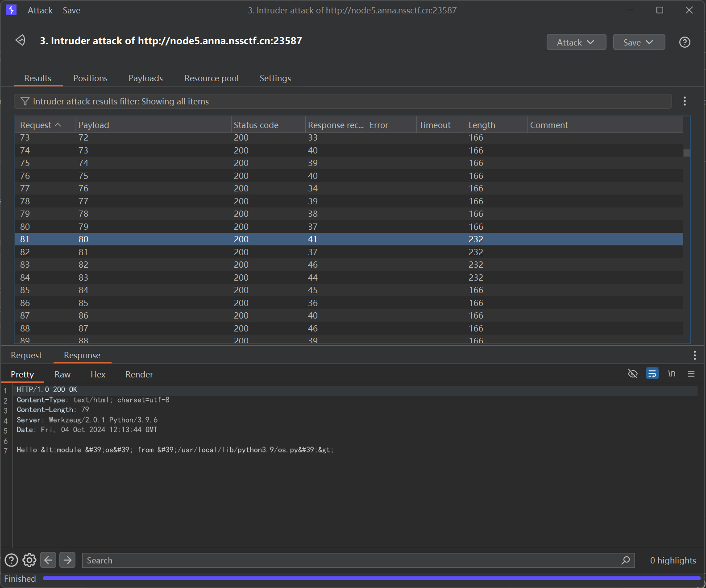The image size is (706, 588).
Task: Show the Request message tab
Action: (x=26, y=355)
